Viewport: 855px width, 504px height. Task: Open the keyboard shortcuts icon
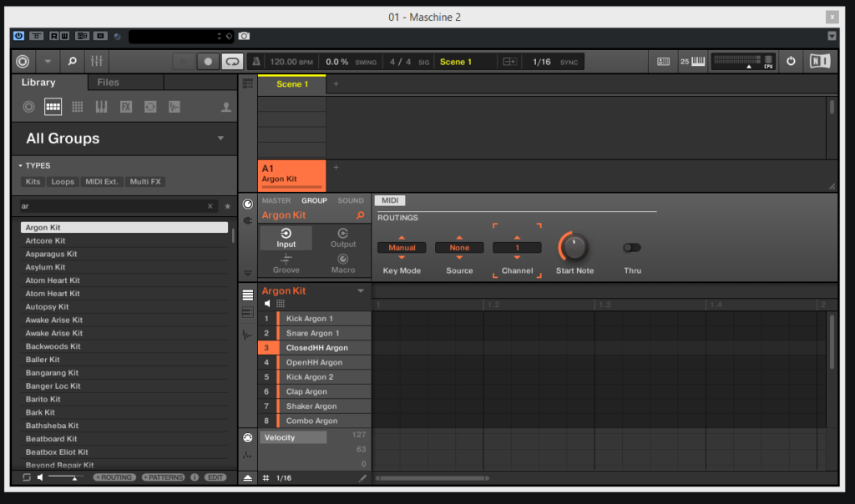point(663,62)
